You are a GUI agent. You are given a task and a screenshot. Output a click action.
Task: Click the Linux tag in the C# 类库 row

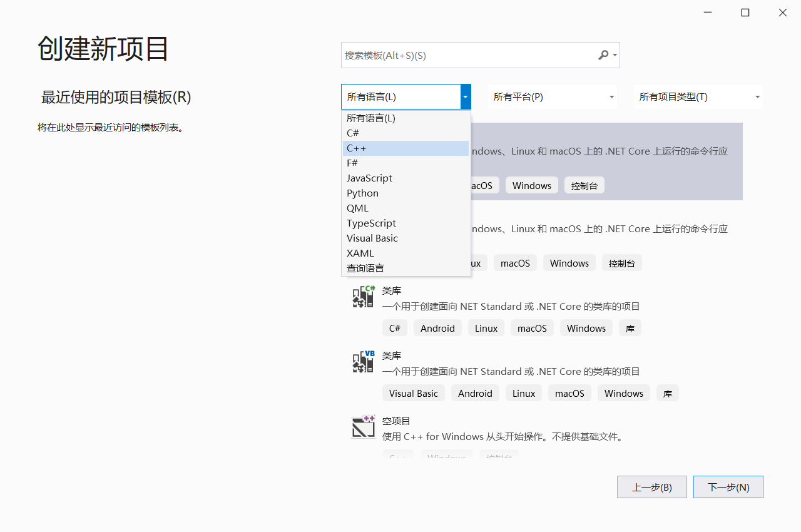tap(486, 328)
